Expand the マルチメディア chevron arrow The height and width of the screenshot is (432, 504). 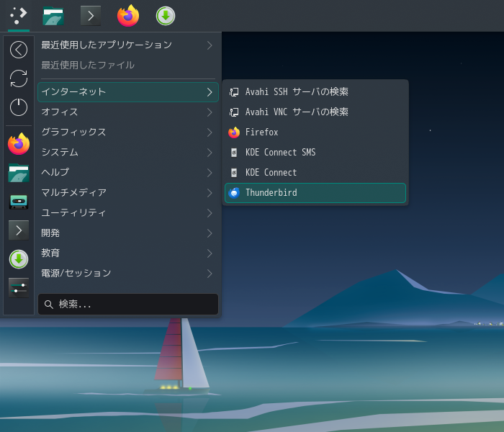pos(210,193)
